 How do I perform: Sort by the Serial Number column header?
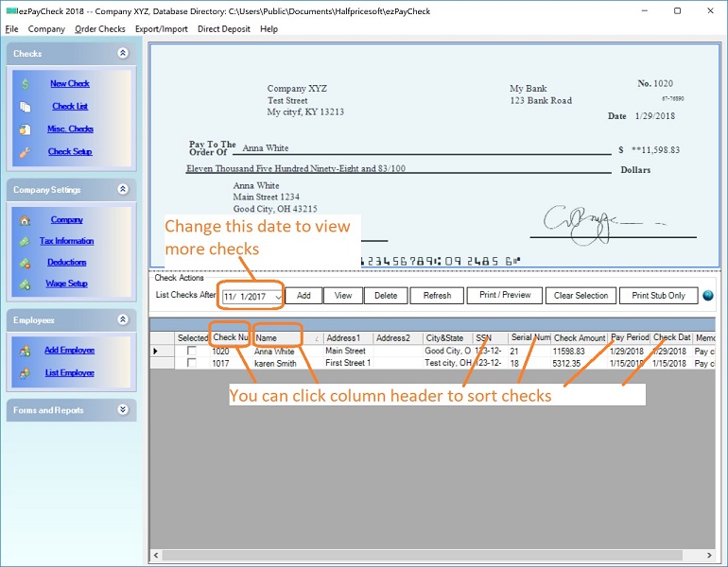[x=529, y=337]
